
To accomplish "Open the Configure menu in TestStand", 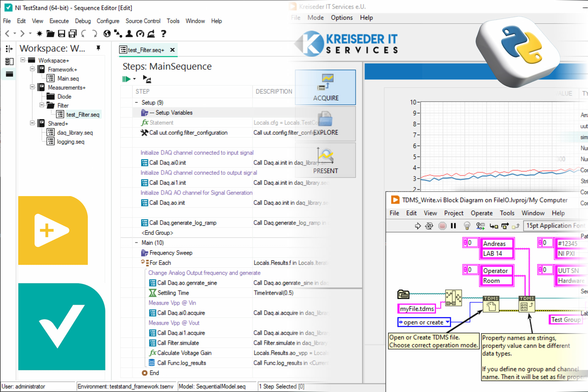I will [108, 21].
